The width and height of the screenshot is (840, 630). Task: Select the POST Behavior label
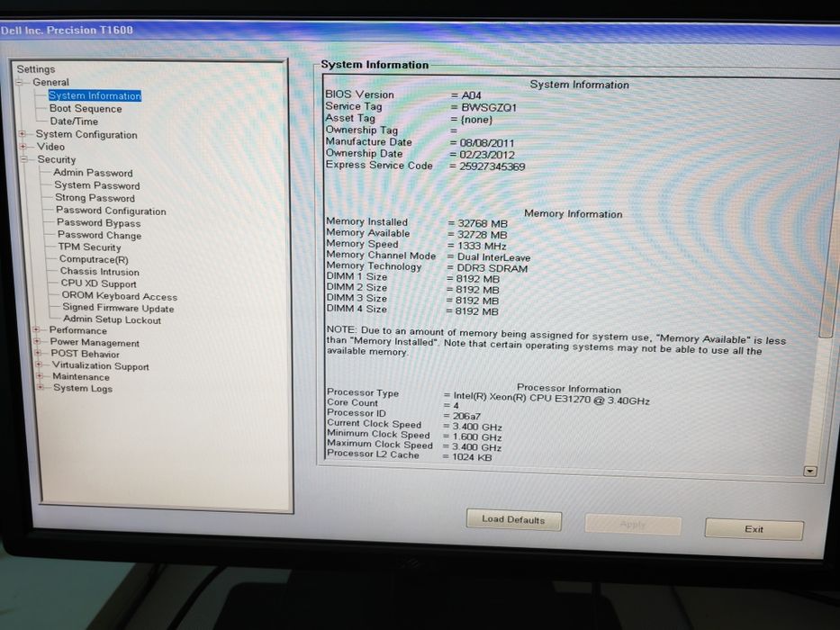[x=86, y=354]
